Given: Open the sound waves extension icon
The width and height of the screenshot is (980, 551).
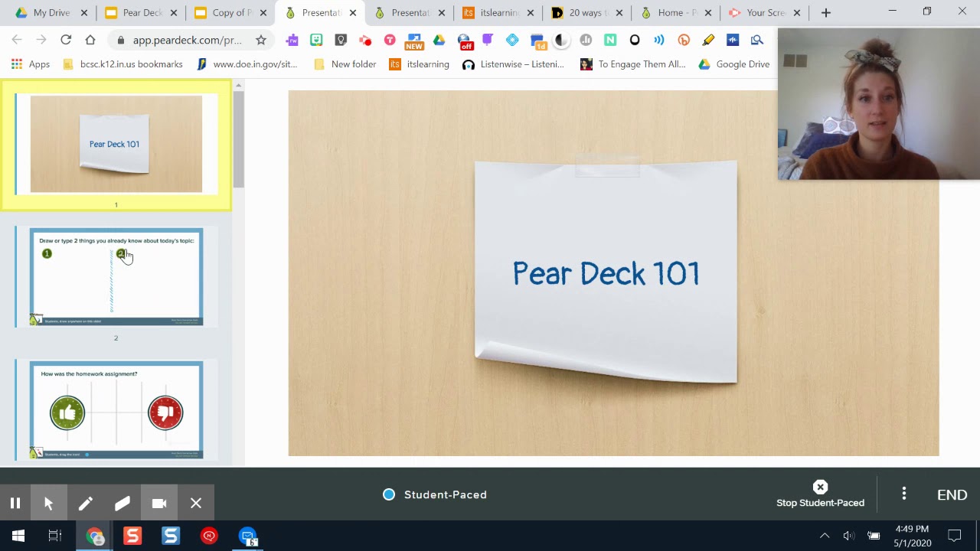Looking at the screenshot, I should (659, 40).
